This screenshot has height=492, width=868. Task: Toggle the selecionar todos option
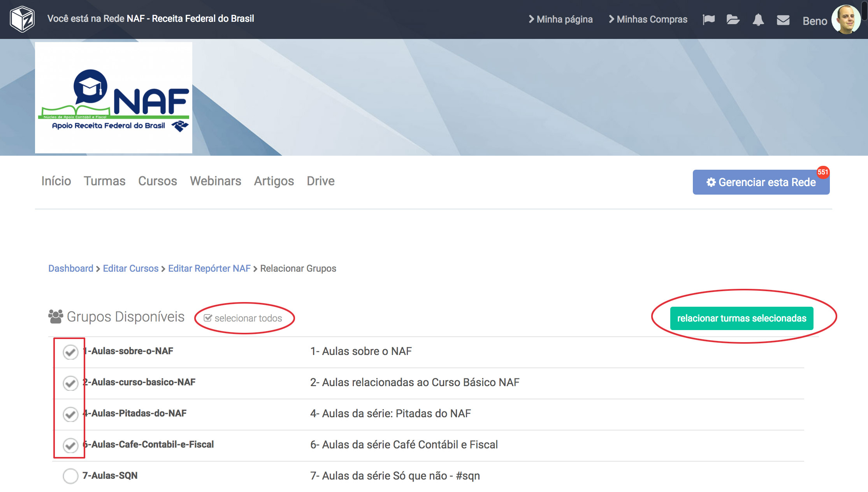[x=243, y=318]
